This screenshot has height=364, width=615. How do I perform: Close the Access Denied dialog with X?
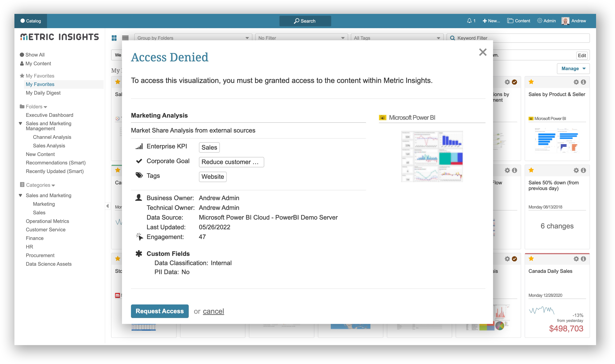(x=483, y=52)
